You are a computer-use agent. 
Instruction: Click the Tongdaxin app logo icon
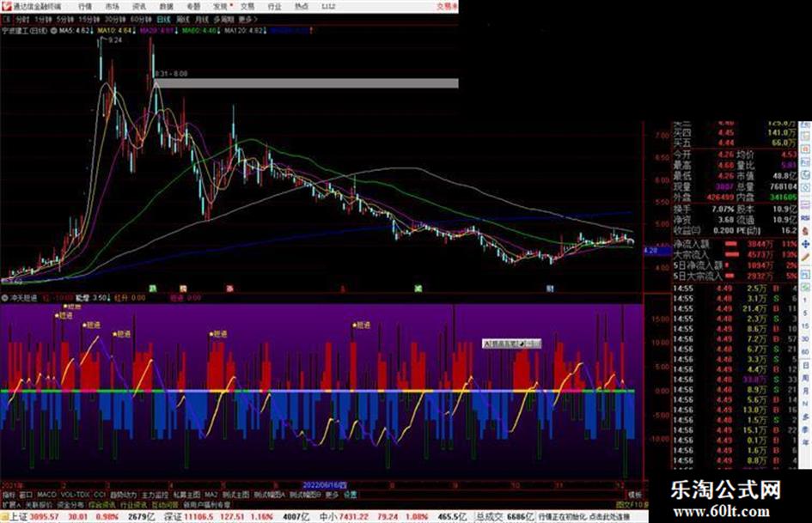6,6
